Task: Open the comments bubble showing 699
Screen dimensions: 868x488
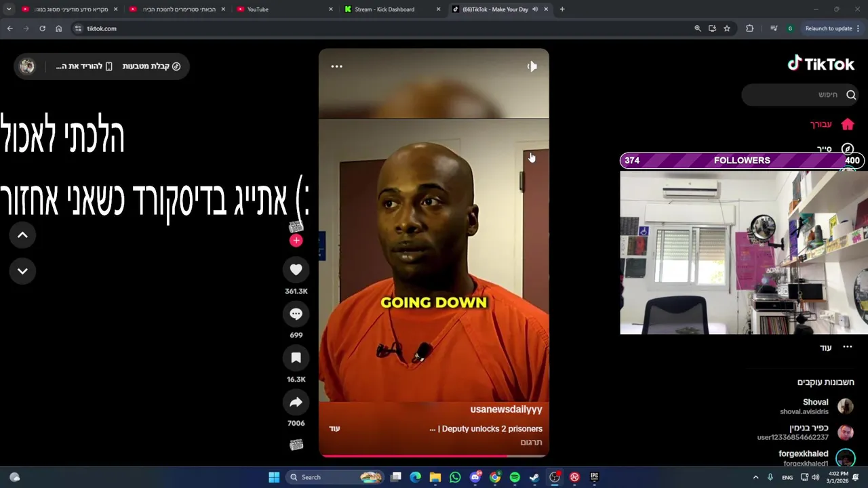Action: click(x=296, y=314)
